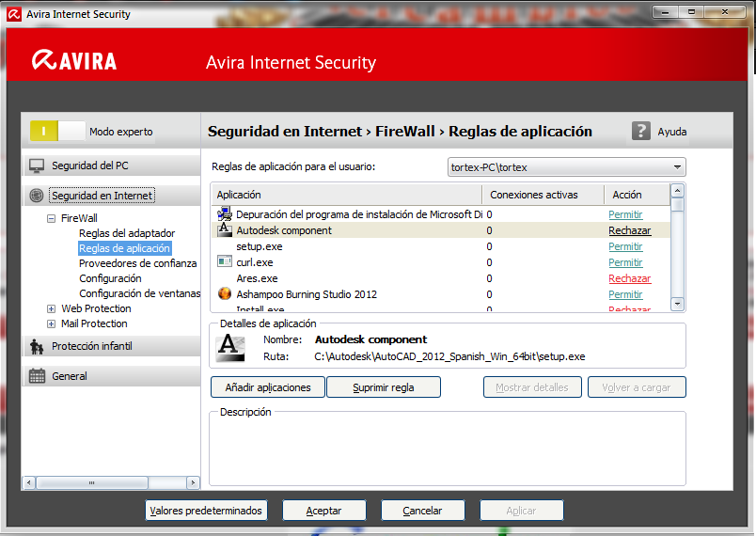Open the Seguridad del PC section

point(111,166)
